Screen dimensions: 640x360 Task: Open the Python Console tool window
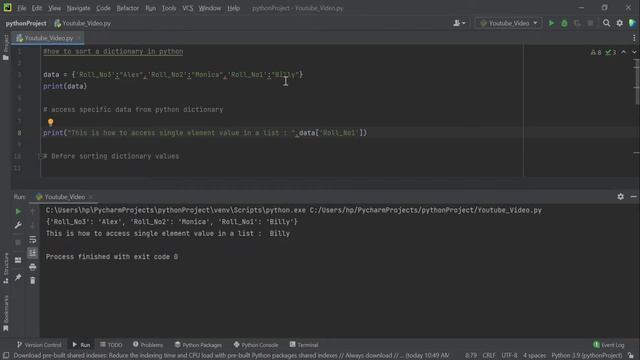point(256,345)
